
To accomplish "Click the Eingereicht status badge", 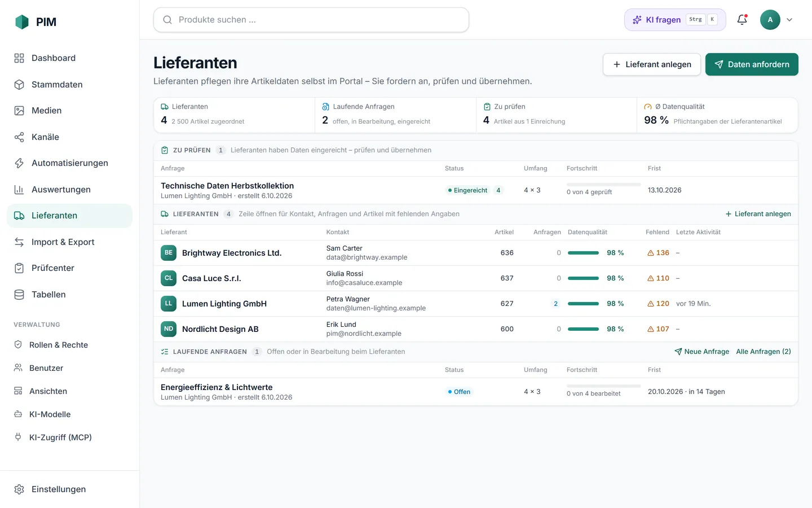I will coord(467,190).
